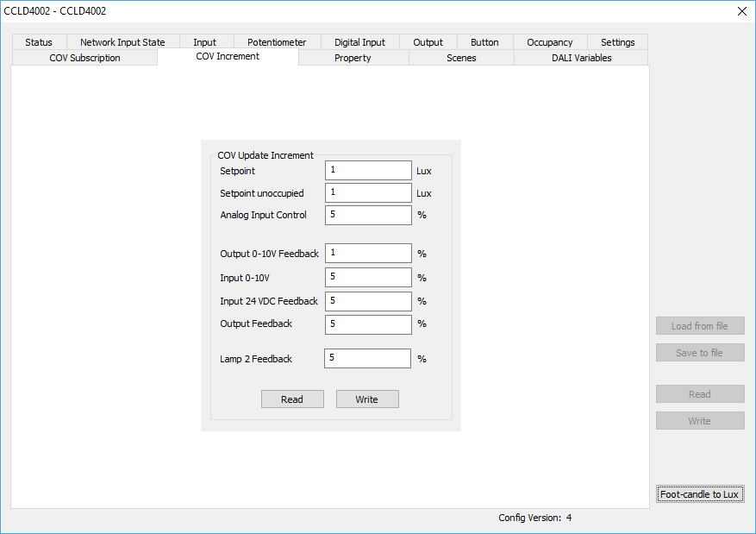Click the Read button below Save to file
This screenshot has width=756, height=534.
tap(700, 393)
